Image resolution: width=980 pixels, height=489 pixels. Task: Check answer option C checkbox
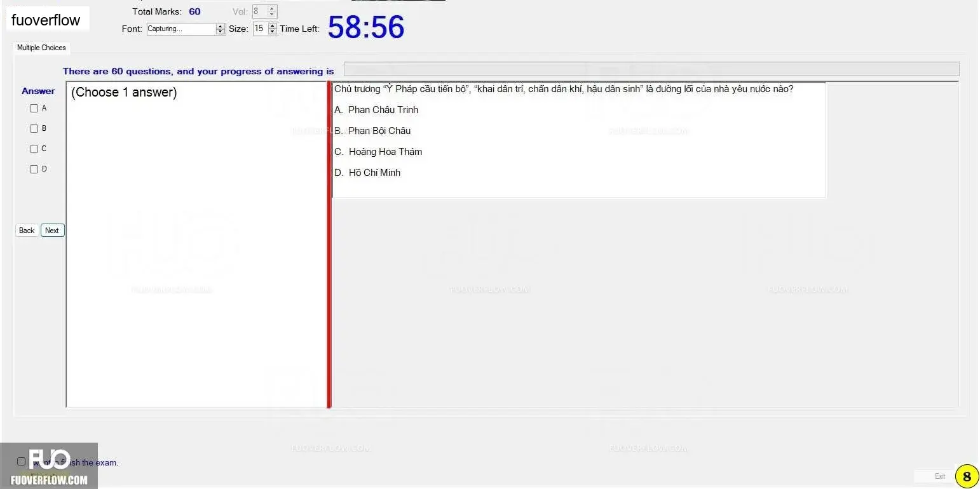[34, 149]
